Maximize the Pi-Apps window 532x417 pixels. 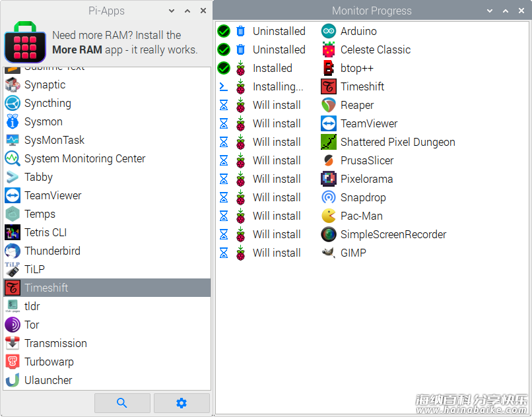tap(187, 11)
